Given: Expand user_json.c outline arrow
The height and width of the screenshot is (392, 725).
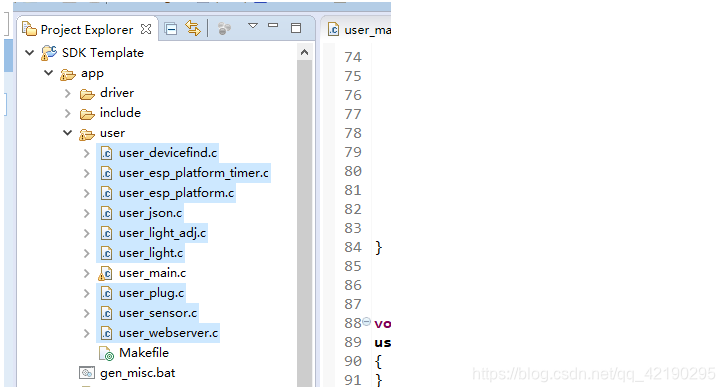Looking at the screenshot, I should (86, 213).
